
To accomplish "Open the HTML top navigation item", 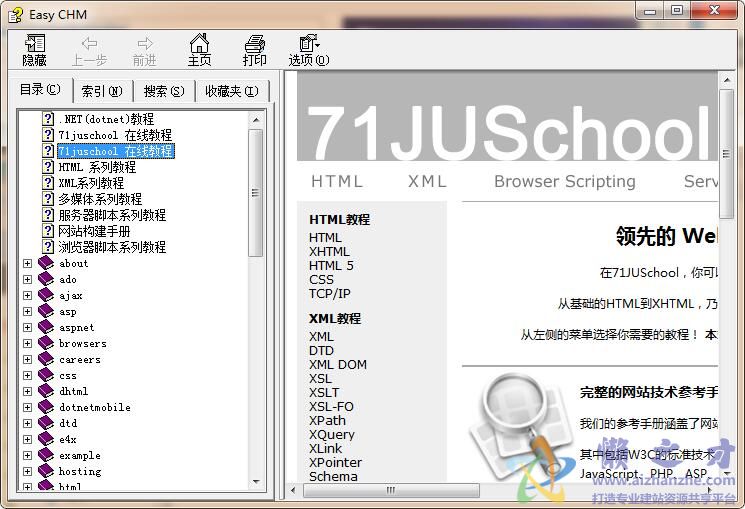I will coord(337,182).
